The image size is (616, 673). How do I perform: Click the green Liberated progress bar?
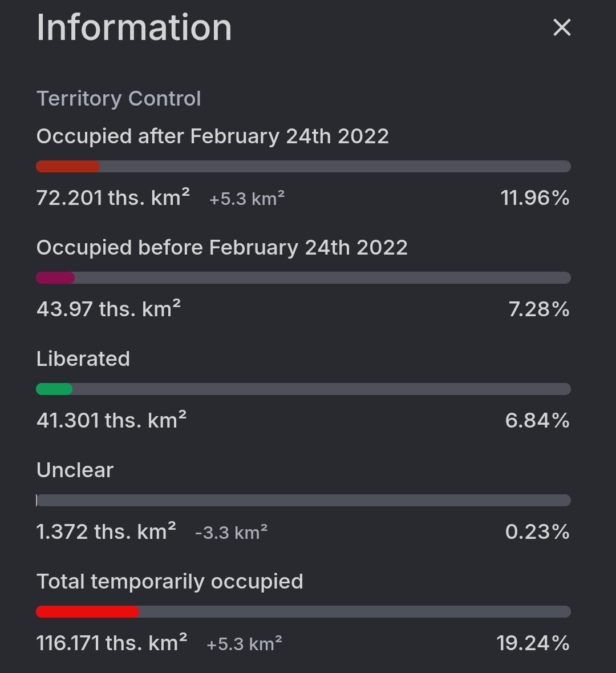pyautogui.click(x=303, y=389)
